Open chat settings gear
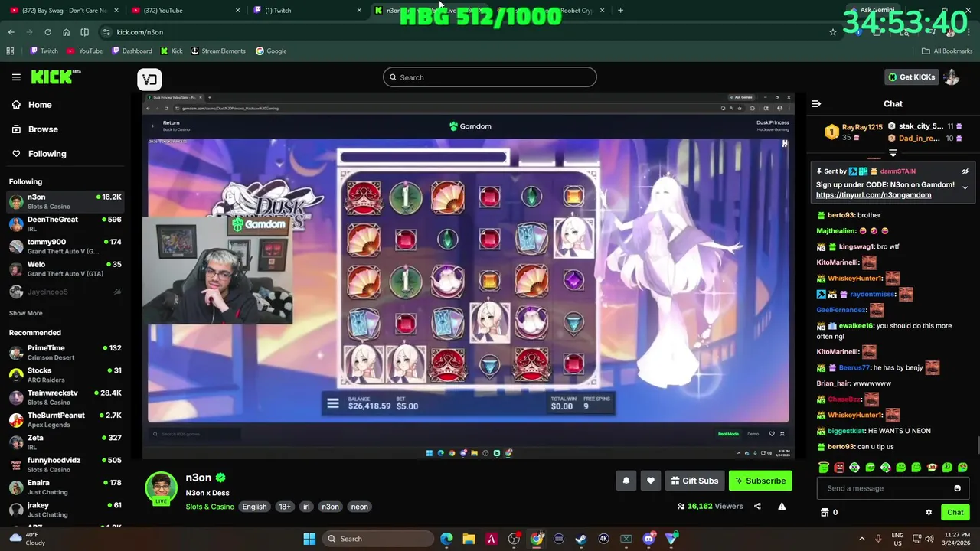This screenshot has width=980, height=551. pyautogui.click(x=929, y=513)
